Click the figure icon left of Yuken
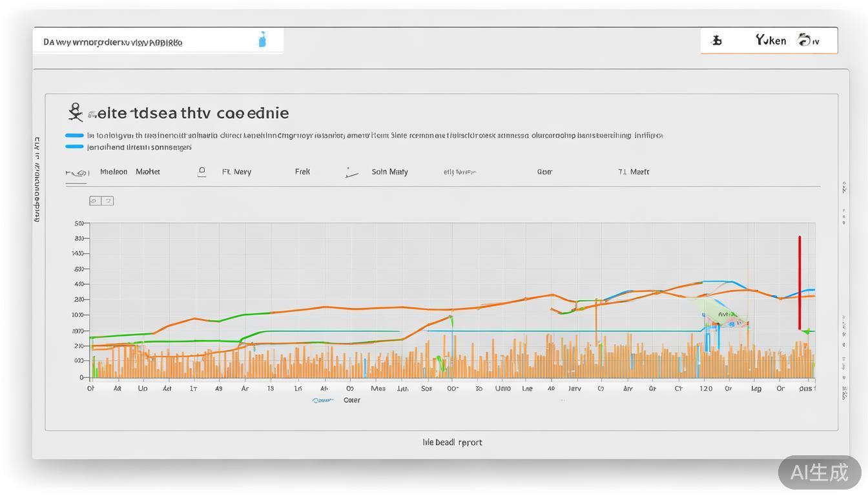 [x=716, y=41]
